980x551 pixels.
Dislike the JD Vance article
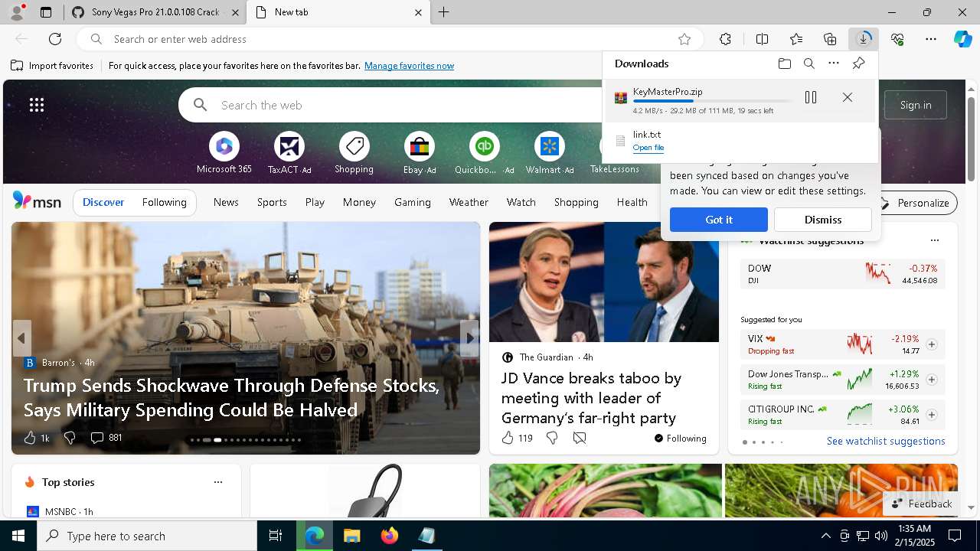(552, 439)
